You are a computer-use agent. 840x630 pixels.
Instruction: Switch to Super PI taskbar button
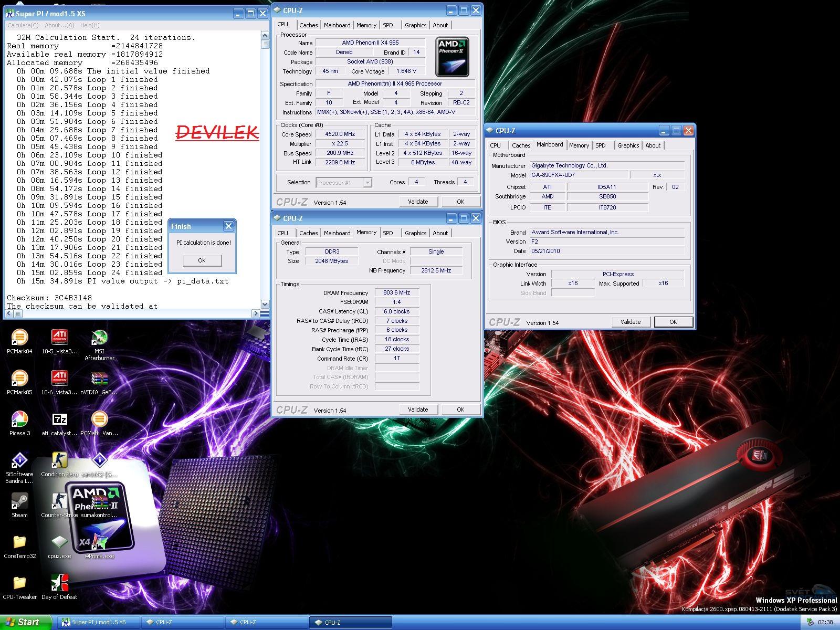pyautogui.click(x=99, y=622)
